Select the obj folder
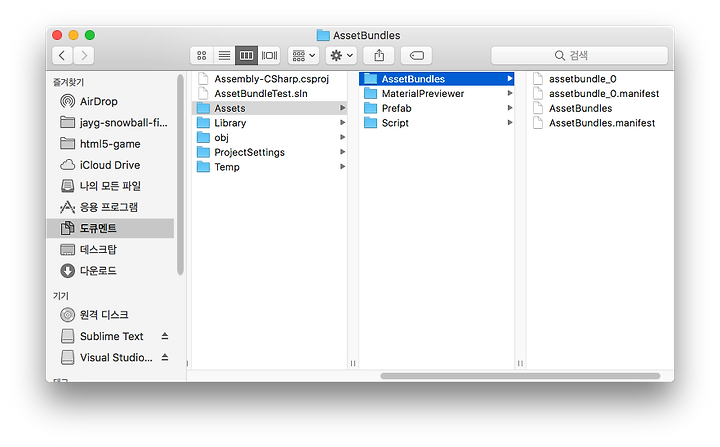This screenshot has width=720, height=447. [x=269, y=137]
